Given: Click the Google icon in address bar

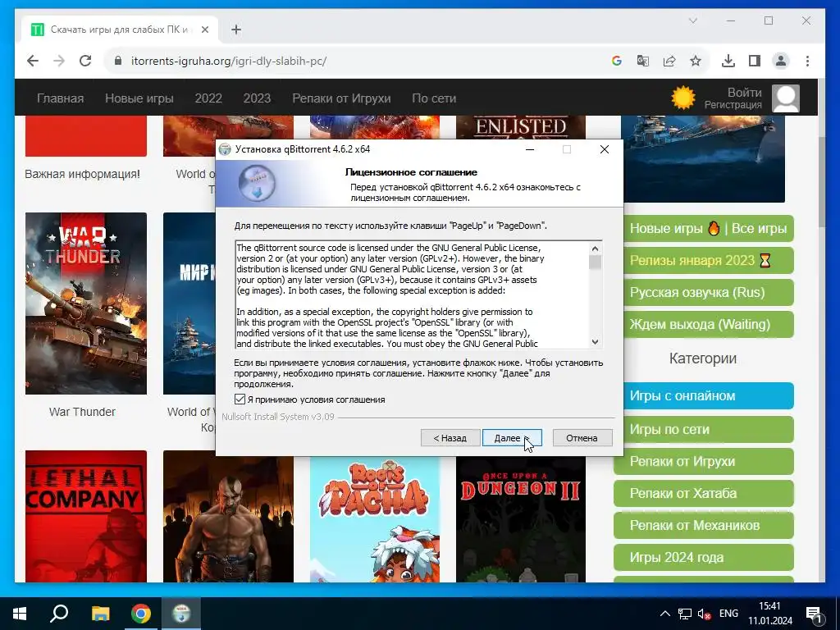Looking at the screenshot, I should coord(617,61).
